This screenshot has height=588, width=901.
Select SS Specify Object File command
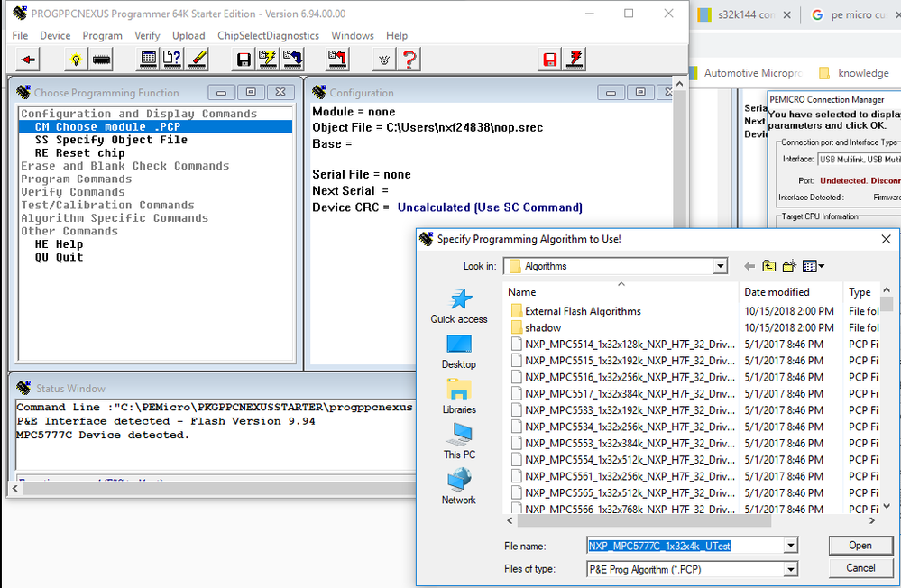111,140
